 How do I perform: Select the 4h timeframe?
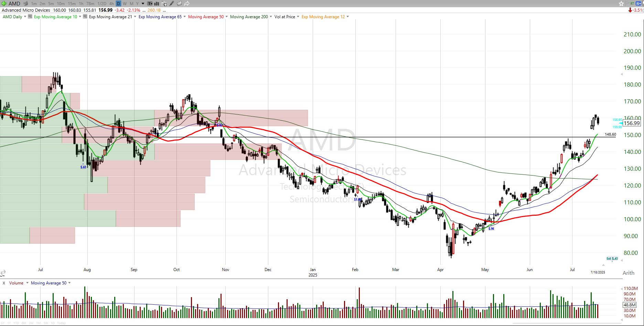point(111,4)
